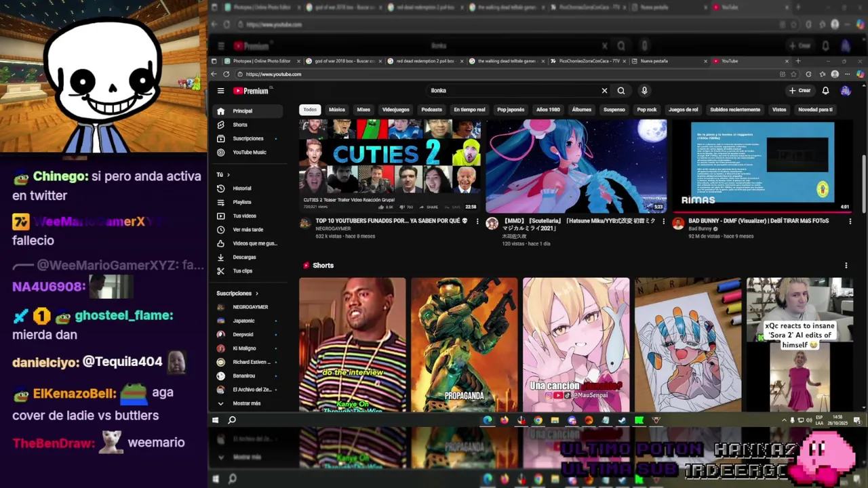The height and width of the screenshot is (488, 868).
Task: Expand Mostrar más subscriptions list
Action: (246, 403)
